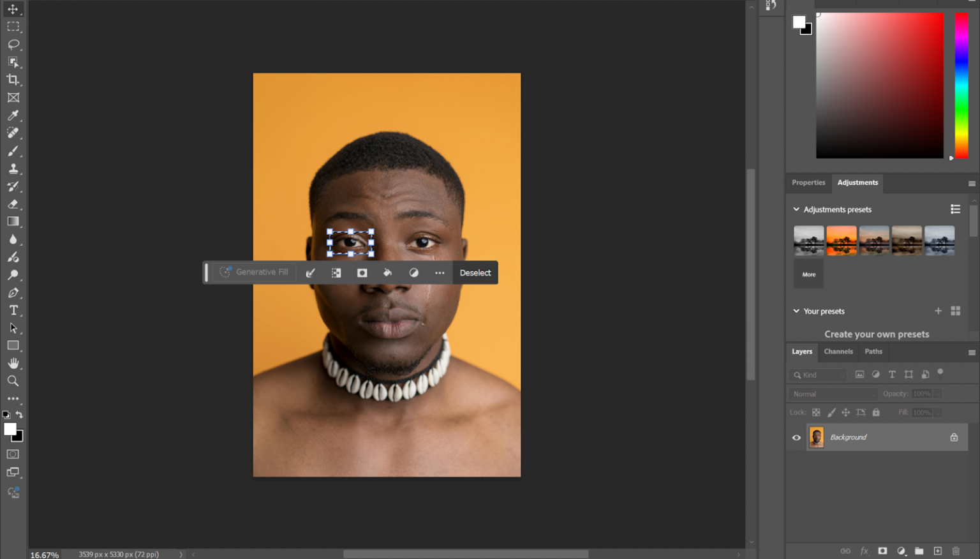Viewport: 980px width, 559px height.
Task: Select the History Brush tool
Action: pyautogui.click(x=13, y=186)
